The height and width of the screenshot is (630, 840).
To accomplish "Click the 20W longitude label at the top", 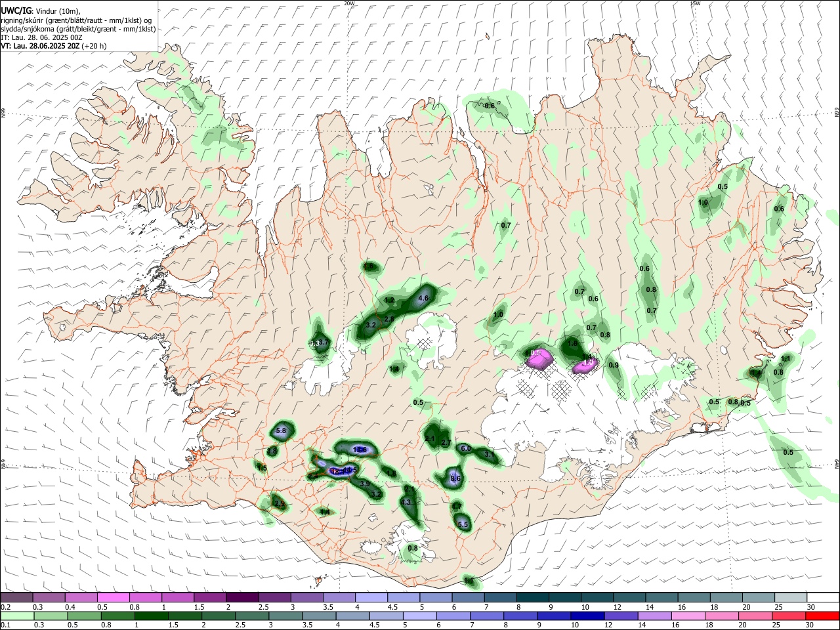I will click(x=349, y=3).
